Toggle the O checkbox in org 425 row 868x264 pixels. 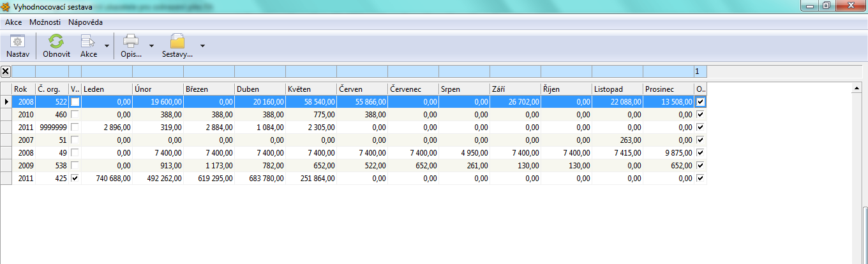click(701, 179)
